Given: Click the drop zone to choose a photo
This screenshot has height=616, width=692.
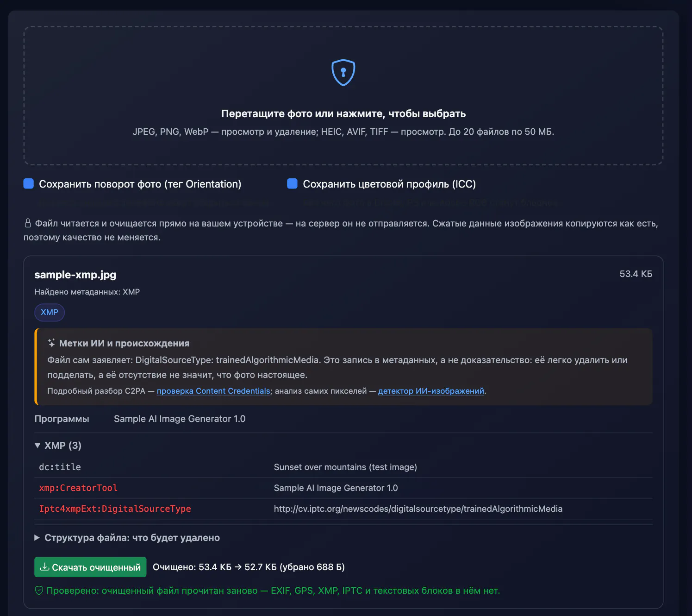Looking at the screenshot, I should (343, 95).
